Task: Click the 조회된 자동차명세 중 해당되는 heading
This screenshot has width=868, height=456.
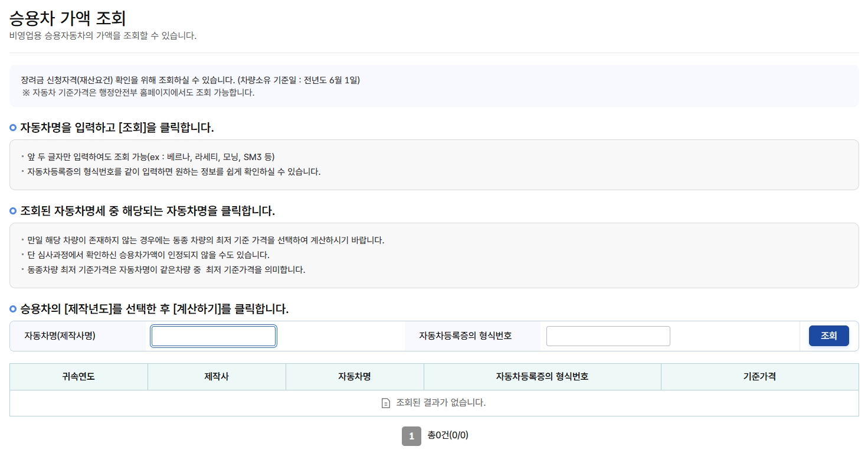Action: [148, 211]
